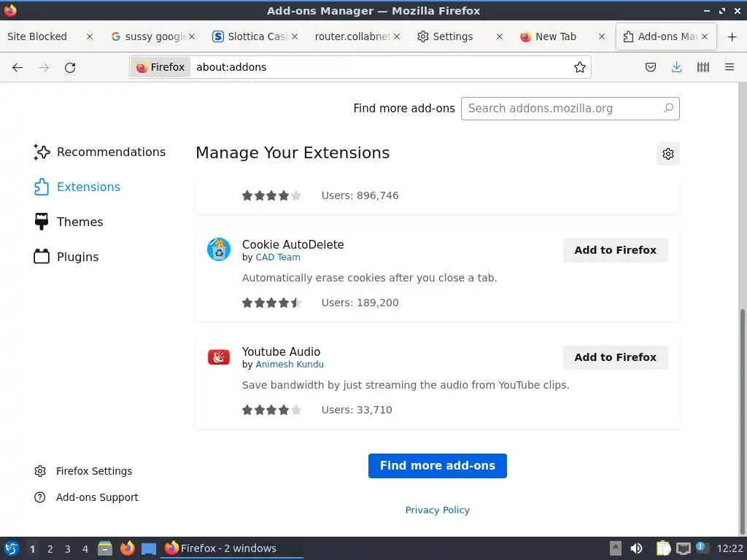
Task: Close the Slottica Casino tab
Action: (295, 36)
